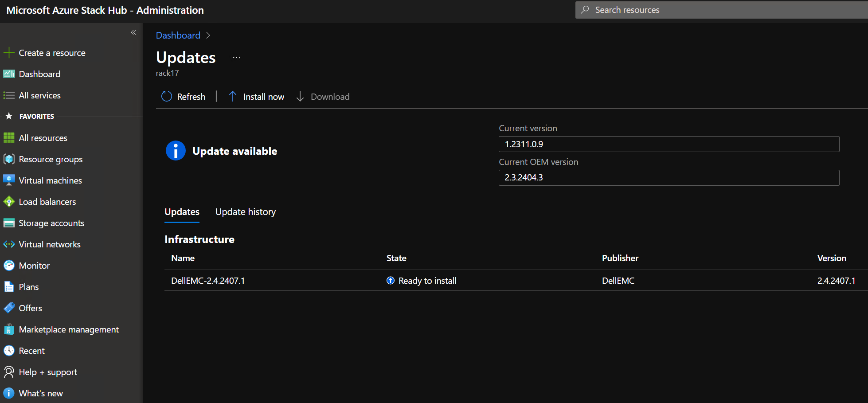Open the Resource groups cube icon
Viewport: 868px width, 403px height.
tap(9, 159)
